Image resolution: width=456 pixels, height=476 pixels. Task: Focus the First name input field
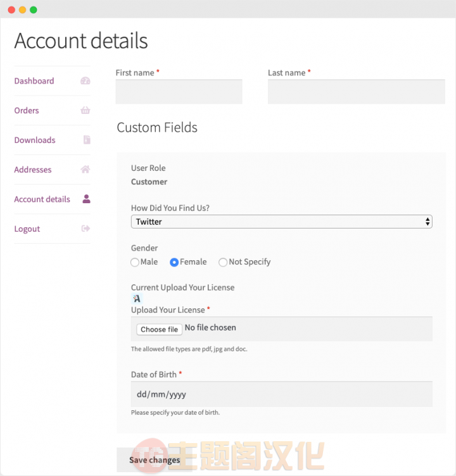pos(179,92)
